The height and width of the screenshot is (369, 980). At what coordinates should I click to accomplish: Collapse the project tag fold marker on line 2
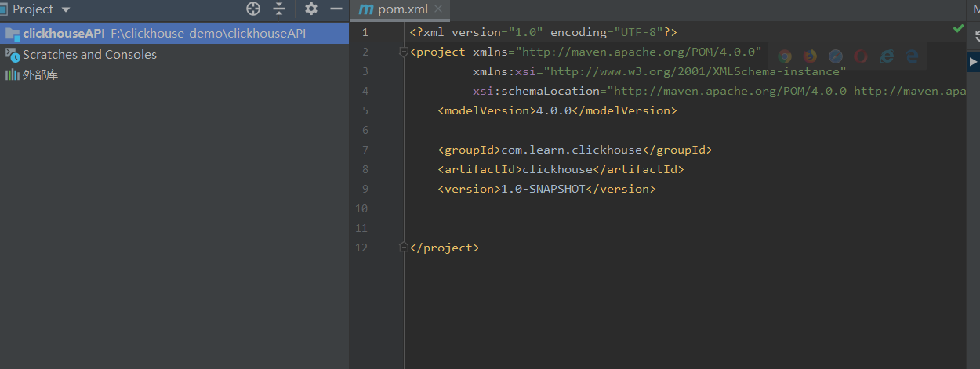click(404, 52)
